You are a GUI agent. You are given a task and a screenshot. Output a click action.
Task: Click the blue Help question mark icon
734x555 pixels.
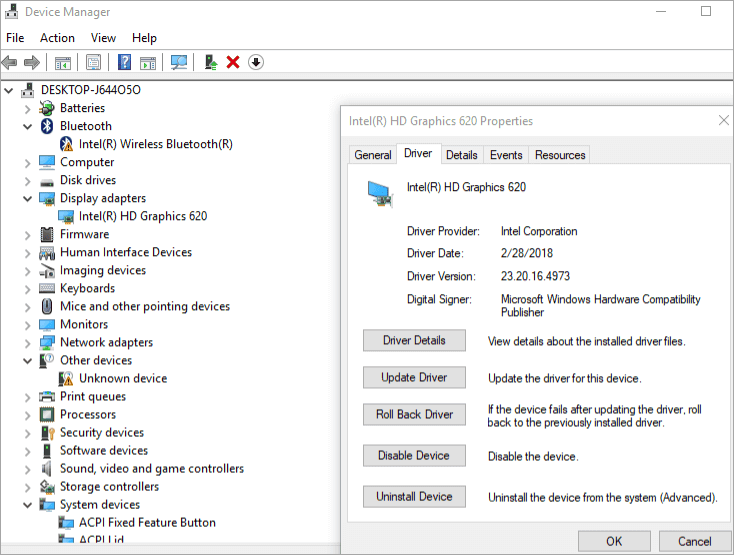point(124,62)
